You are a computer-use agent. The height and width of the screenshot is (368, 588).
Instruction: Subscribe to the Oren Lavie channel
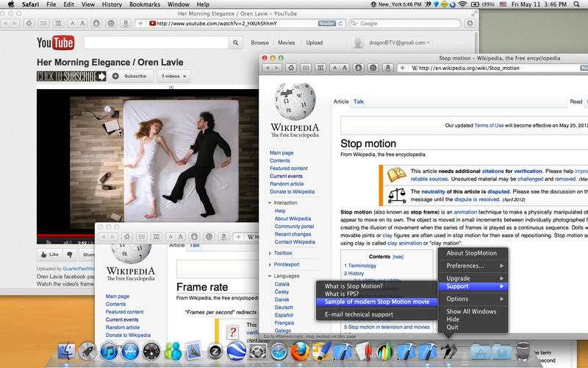pyautogui.click(x=131, y=76)
